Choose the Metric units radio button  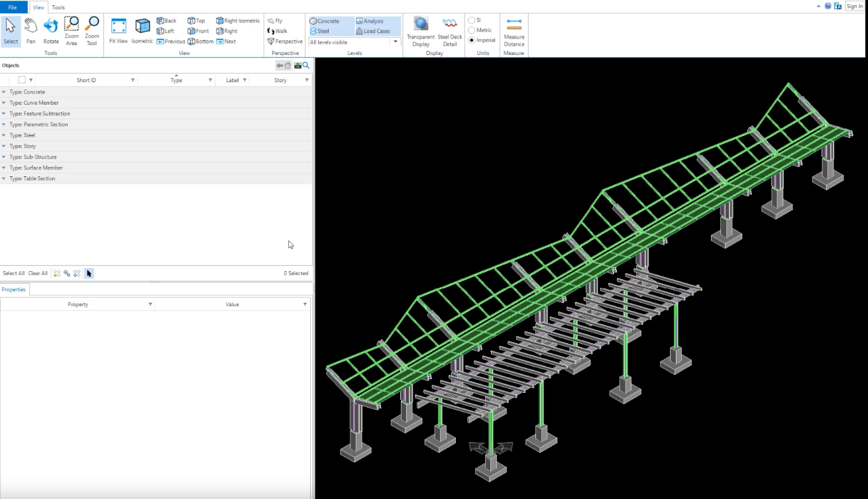click(x=472, y=30)
